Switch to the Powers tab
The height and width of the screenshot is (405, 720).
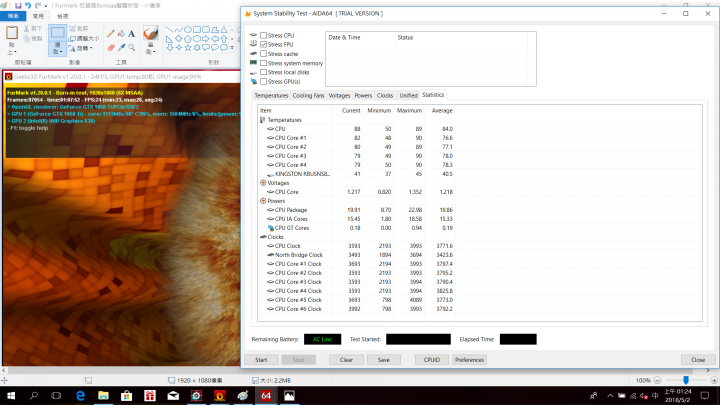pyautogui.click(x=363, y=96)
